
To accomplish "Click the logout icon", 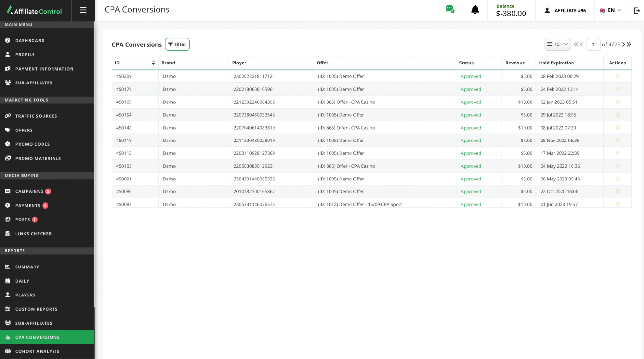I will pos(637,11).
